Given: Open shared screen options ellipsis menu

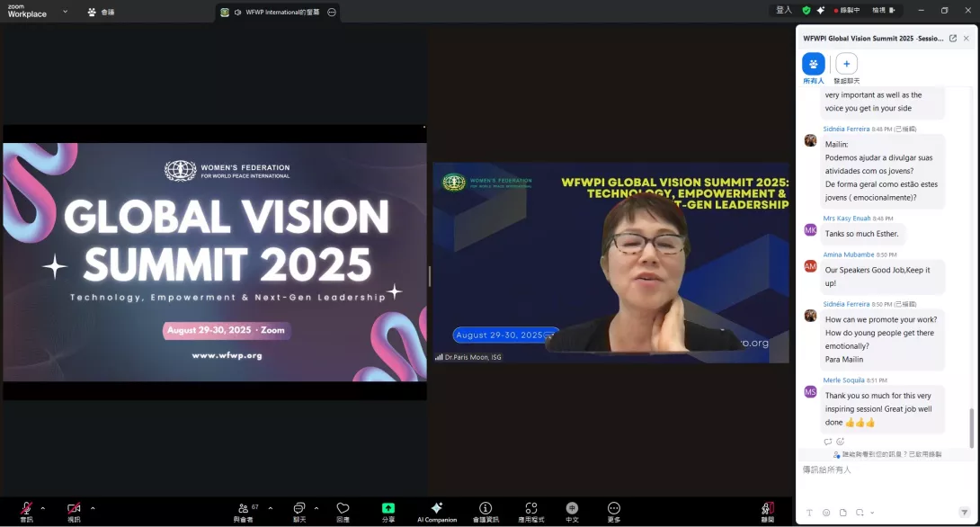Looking at the screenshot, I should [x=332, y=12].
